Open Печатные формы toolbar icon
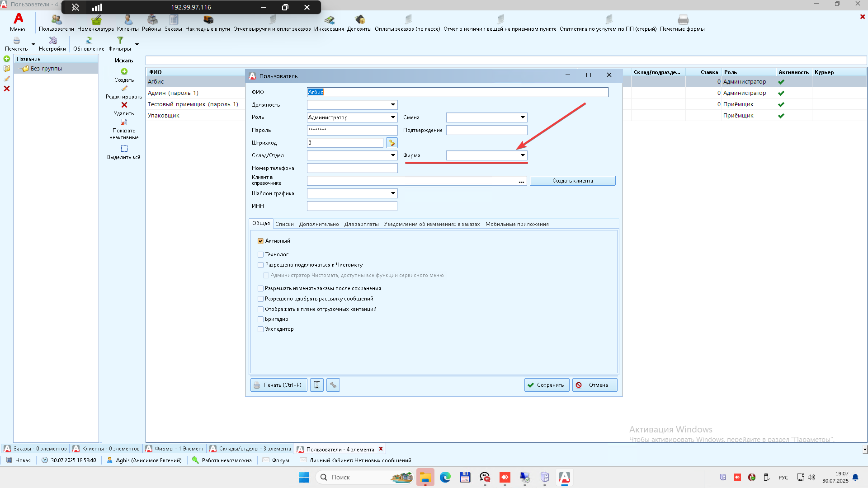Viewport: 868px width, 488px height. 683,20
